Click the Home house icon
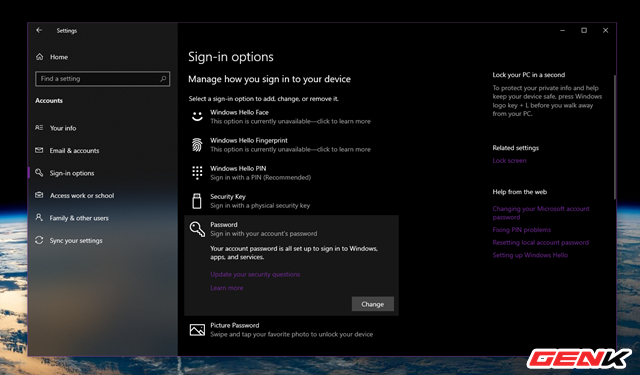640x375 pixels. [x=40, y=57]
